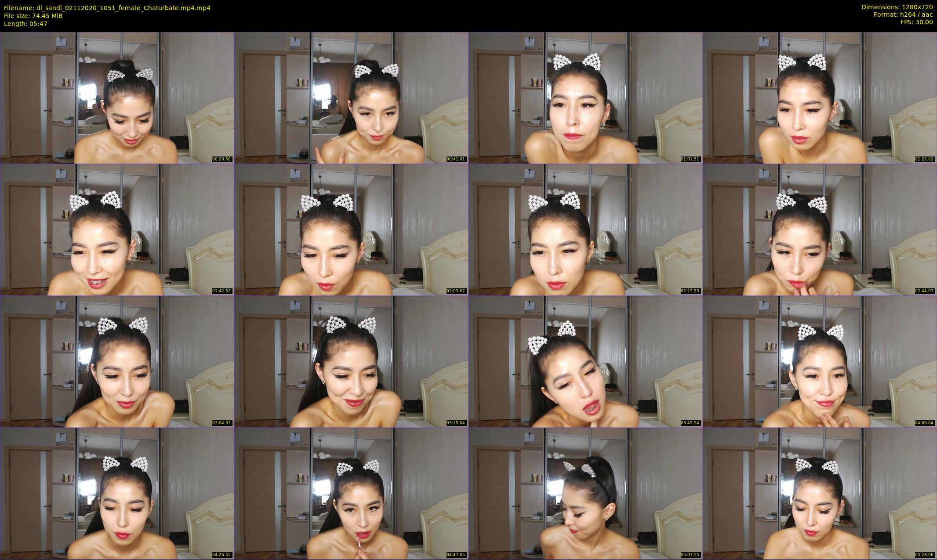Screen dimensions: 937x560
Task: Click the frame at 03:04.53
Action: 117,361
